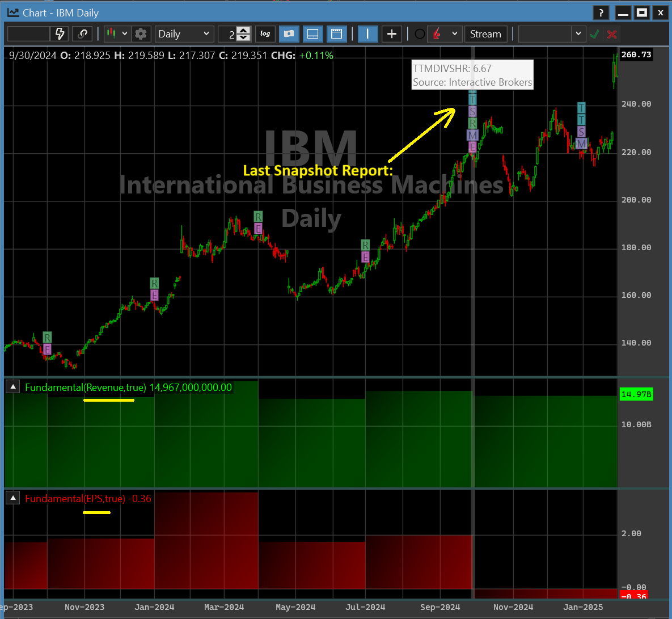Toggle log scale button

pos(265,34)
